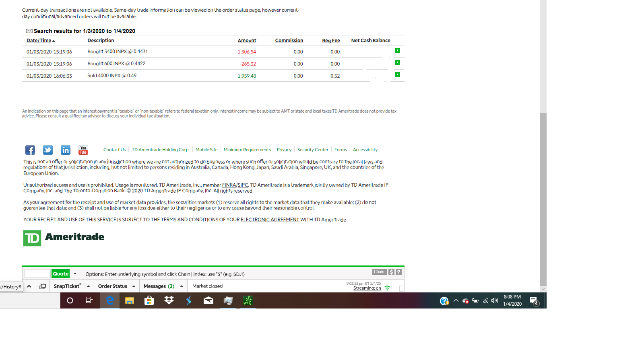Open the Forms link
644x362 pixels.
(x=341, y=150)
